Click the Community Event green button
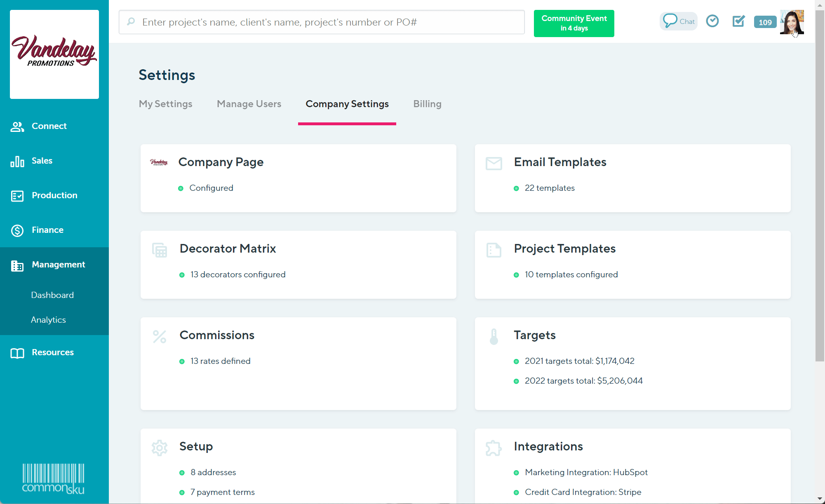825x504 pixels. 574,23
